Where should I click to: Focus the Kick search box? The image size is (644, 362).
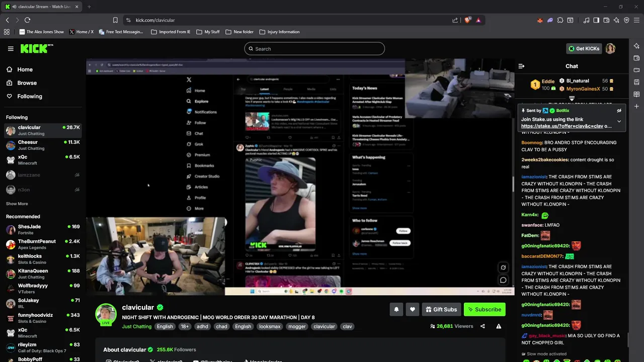click(314, 49)
